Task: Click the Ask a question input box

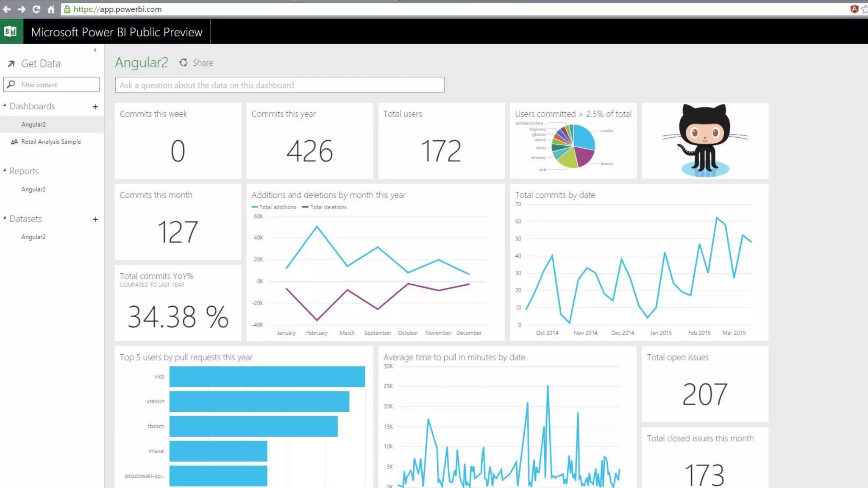Action: 279,85
